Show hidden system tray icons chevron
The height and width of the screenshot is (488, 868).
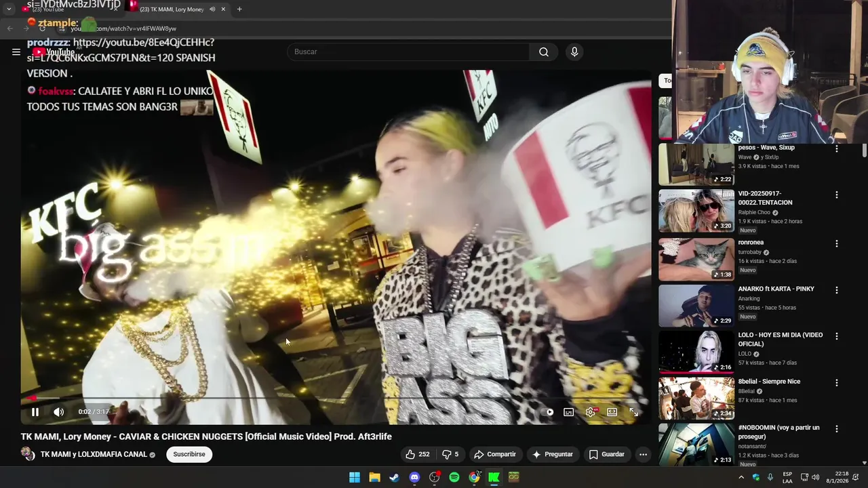(741, 477)
